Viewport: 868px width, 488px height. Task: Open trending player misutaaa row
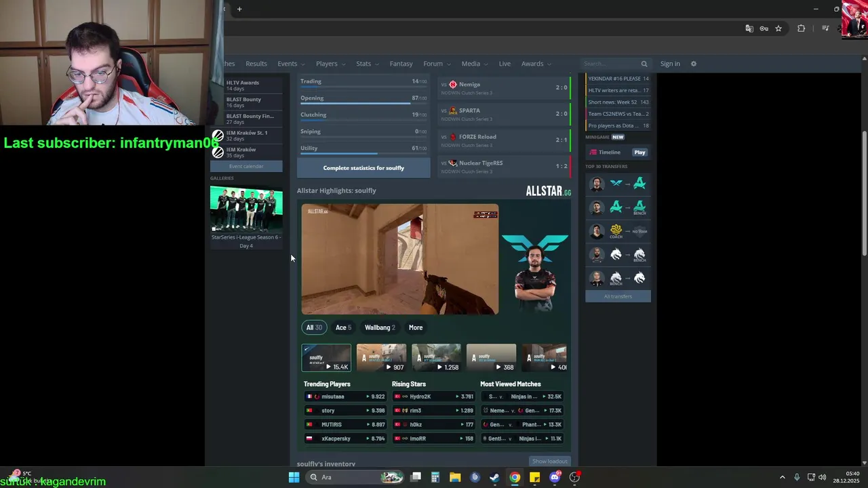[345, 396]
